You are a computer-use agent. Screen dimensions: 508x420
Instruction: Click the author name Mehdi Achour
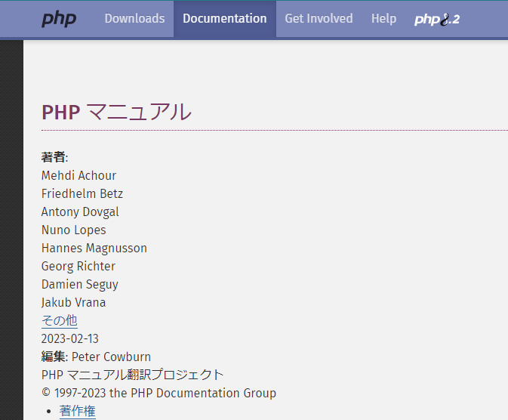[x=79, y=175]
